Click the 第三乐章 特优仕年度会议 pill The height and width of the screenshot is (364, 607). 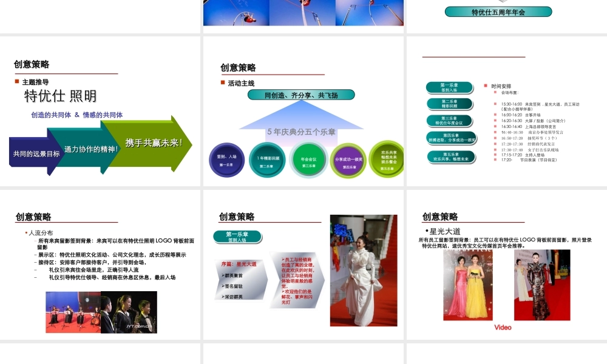(x=449, y=121)
